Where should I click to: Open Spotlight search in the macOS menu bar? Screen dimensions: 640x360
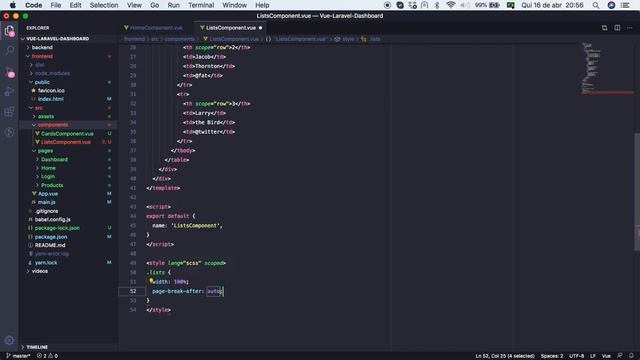coord(596,5)
